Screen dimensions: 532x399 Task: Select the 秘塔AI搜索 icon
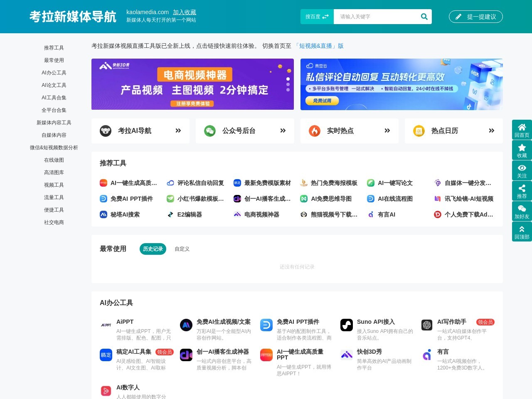[x=103, y=214]
